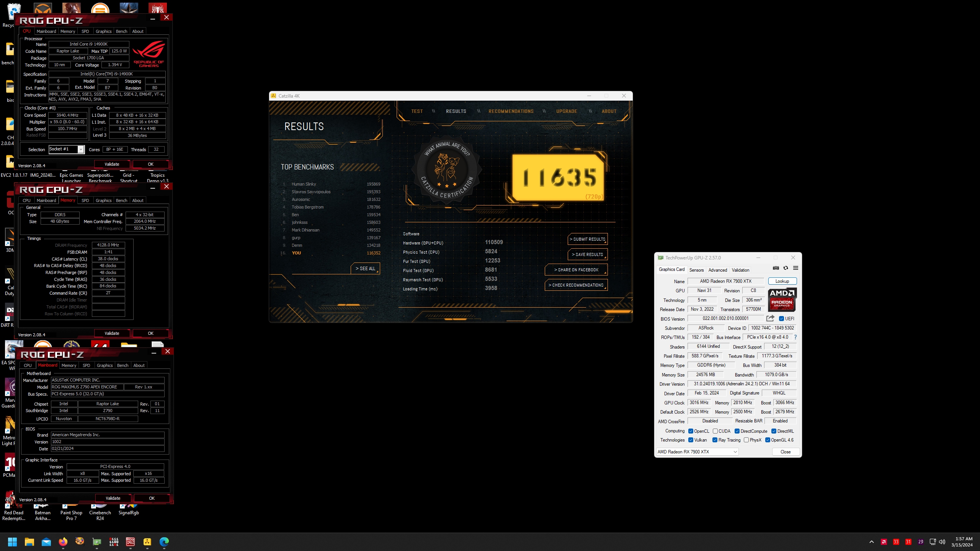980x551 pixels.
Task: Toggle the DirectML checkbox
Action: pos(774,431)
